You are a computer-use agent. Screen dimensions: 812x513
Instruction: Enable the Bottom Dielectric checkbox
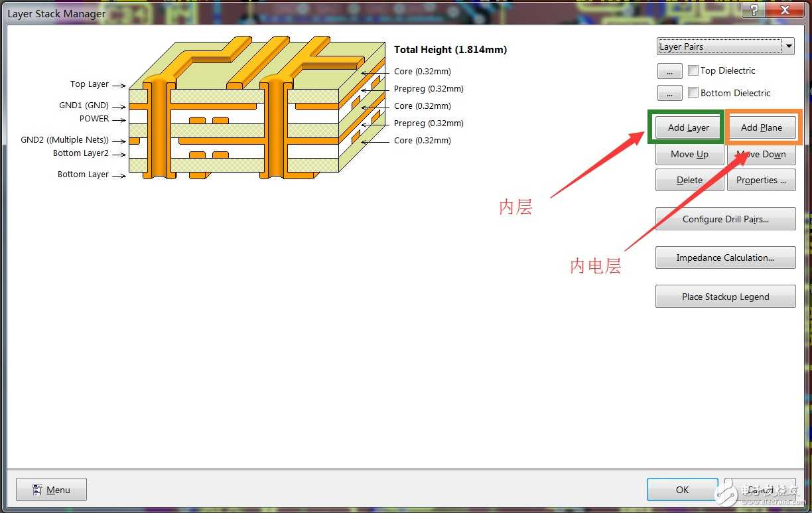(693, 93)
